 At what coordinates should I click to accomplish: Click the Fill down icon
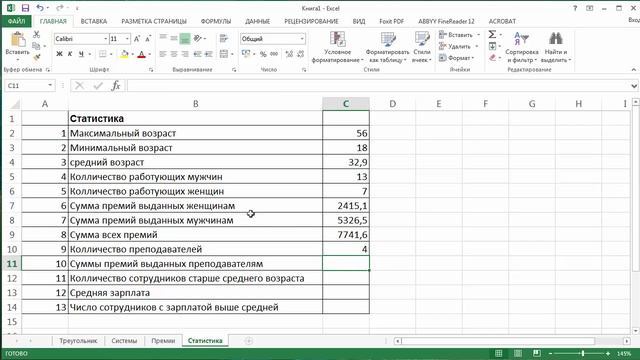[x=492, y=46]
